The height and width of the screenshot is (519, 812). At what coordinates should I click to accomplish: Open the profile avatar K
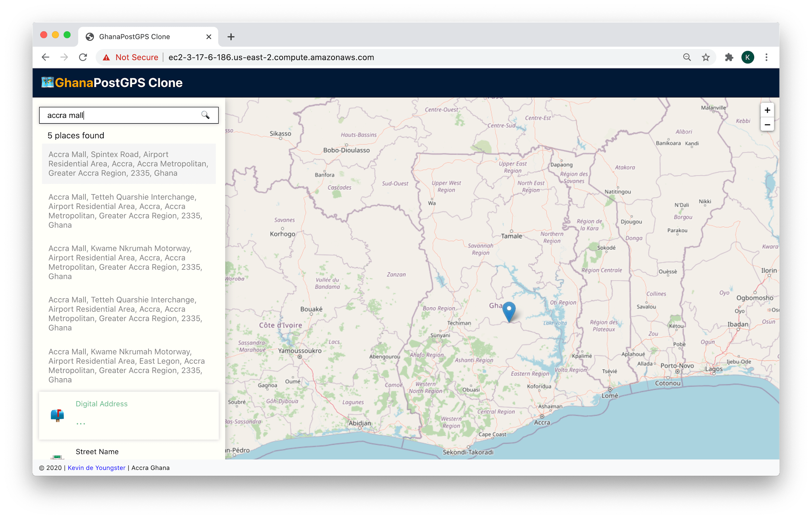[747, 57]
